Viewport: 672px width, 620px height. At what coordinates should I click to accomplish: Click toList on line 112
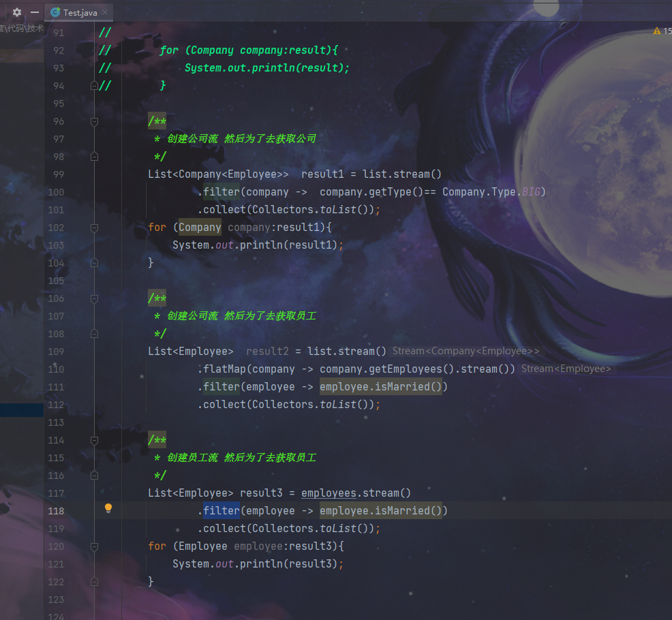338,405
